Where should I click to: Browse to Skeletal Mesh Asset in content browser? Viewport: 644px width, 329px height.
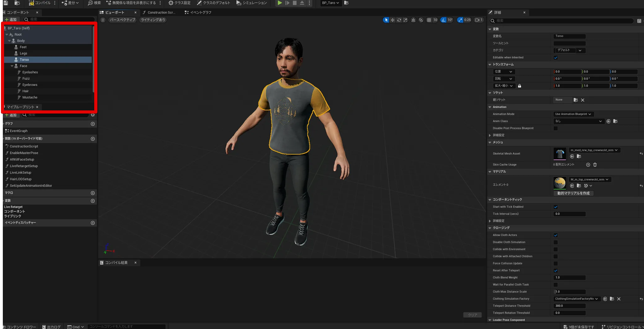pyautogui.click(x=579, y=156)
